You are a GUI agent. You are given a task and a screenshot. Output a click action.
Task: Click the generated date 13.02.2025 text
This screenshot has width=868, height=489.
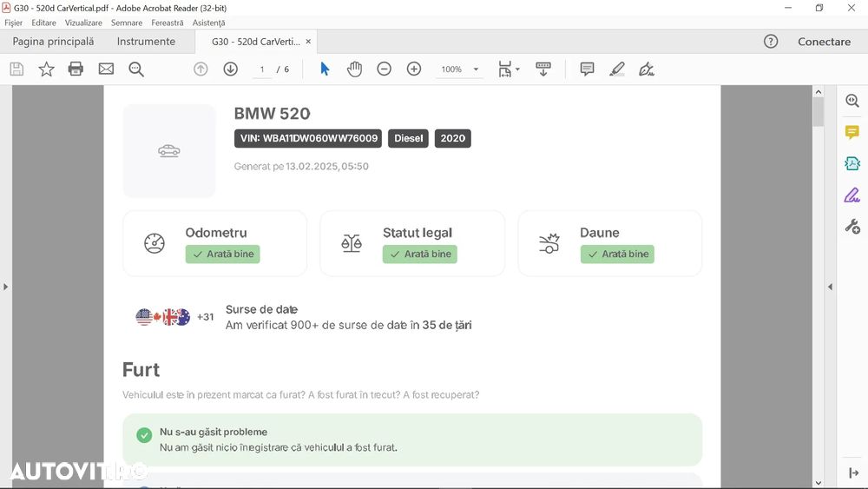pyautogui.click(x=327, y=166)
